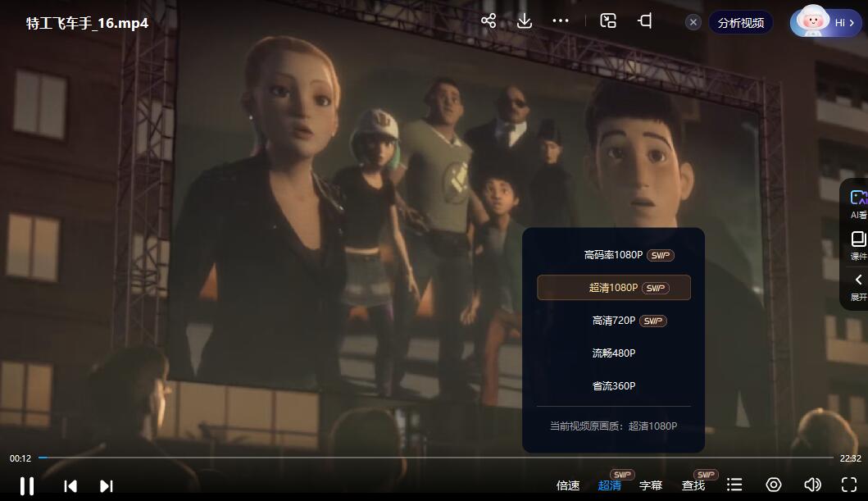Open the Hi assistant avatar button
Viewport: 868px width, 501px height.
(825, 22)
